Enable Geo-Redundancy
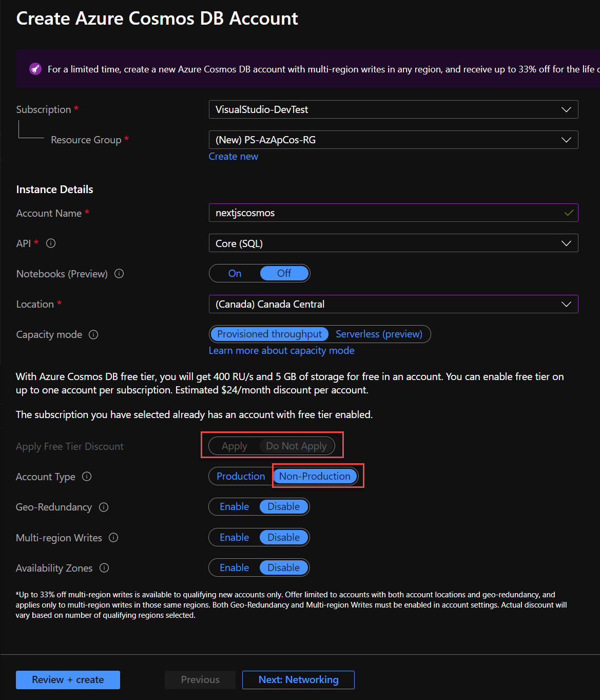This screenshot has height=700, width=600. 234,507
